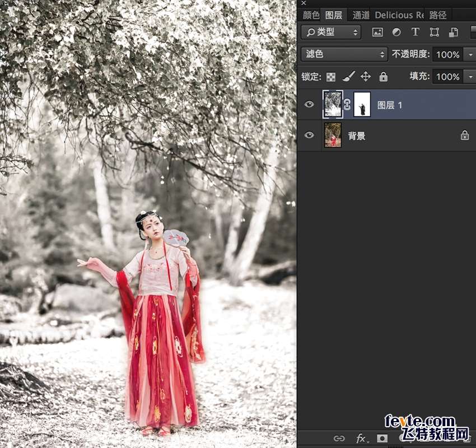
Task: Add layer mask button at bottom
Action: [x=382, y=438]
